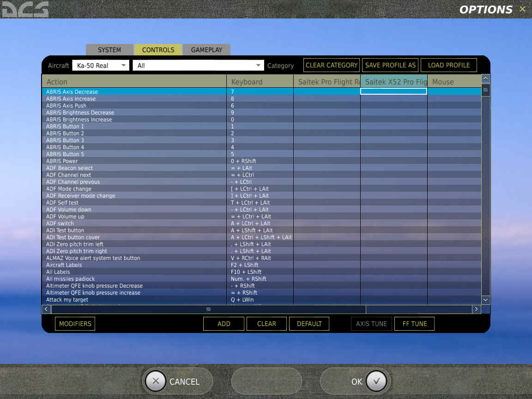The image size is (532, 399).
Task: Click the CLEAR CATEGORY button
Action: click(x=332, y=65)
